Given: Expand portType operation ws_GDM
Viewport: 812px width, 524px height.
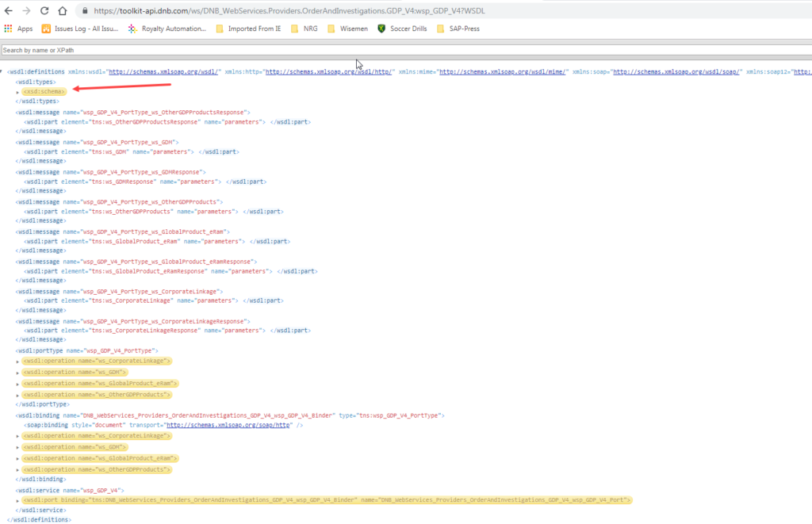Looking at the screenshot, I should pyautogui.click(x=17, y=373).
